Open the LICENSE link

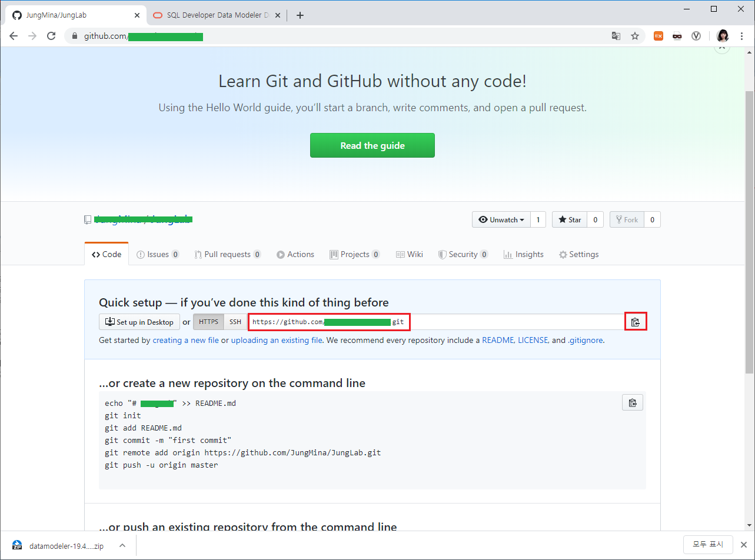click(x=533, y=340)
